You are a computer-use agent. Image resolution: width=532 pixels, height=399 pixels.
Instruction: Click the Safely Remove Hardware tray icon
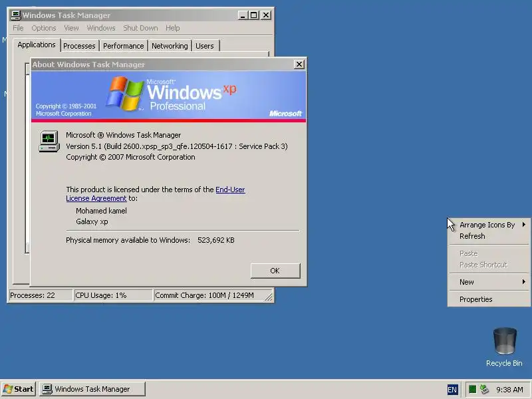pos(484,389)
